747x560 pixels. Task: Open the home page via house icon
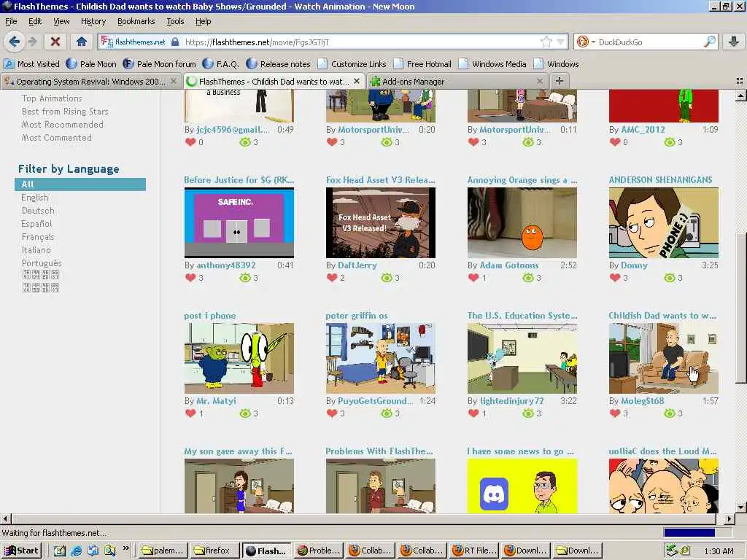coord(82,42)
